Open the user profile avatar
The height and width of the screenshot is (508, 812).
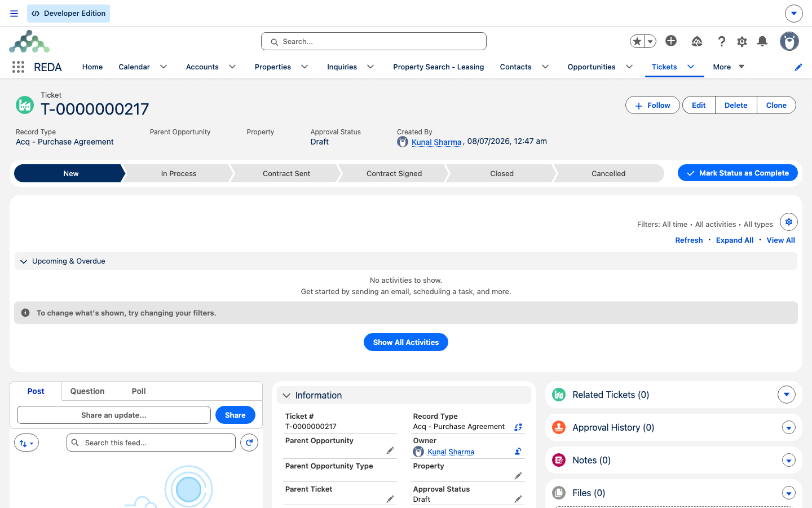(x=789, y=41)
